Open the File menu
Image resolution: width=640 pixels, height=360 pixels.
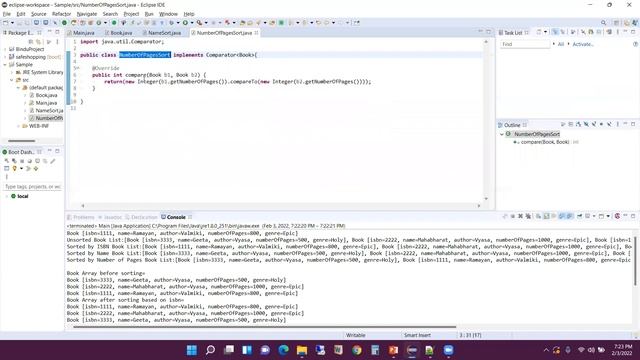(7, 14)
